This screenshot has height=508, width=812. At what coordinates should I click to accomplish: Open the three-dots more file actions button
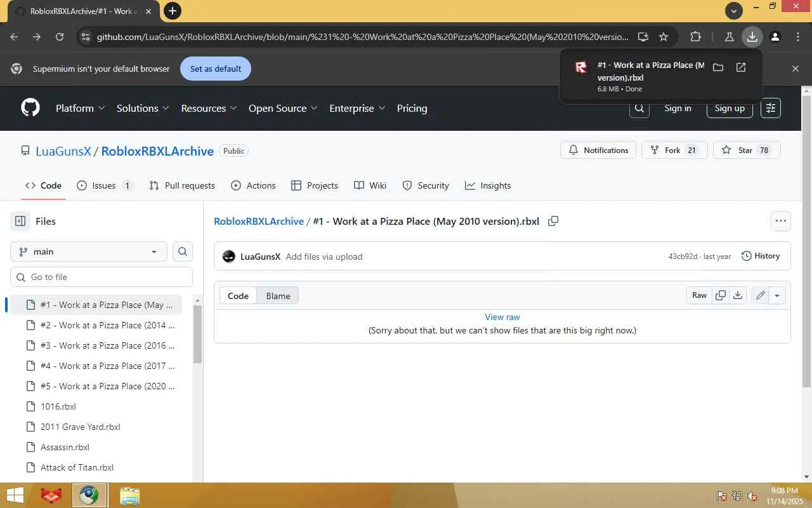[x=781, y=221]
